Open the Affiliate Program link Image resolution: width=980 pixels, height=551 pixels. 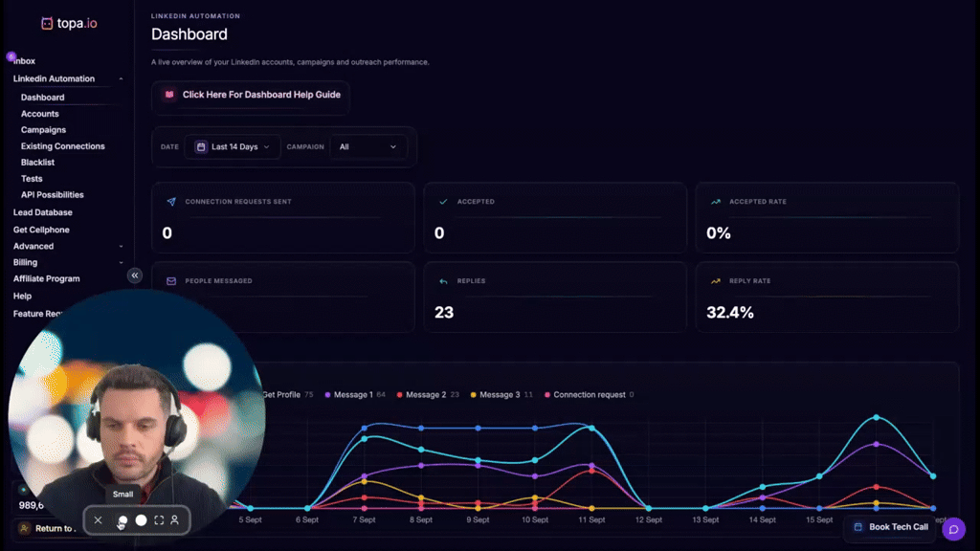(x=46, y=278)
